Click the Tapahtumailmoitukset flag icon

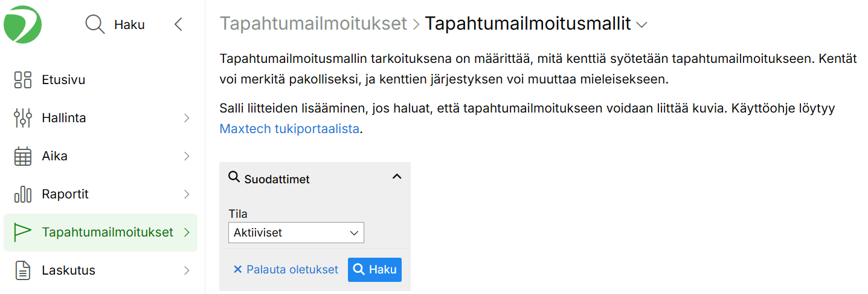pos(22,232)
